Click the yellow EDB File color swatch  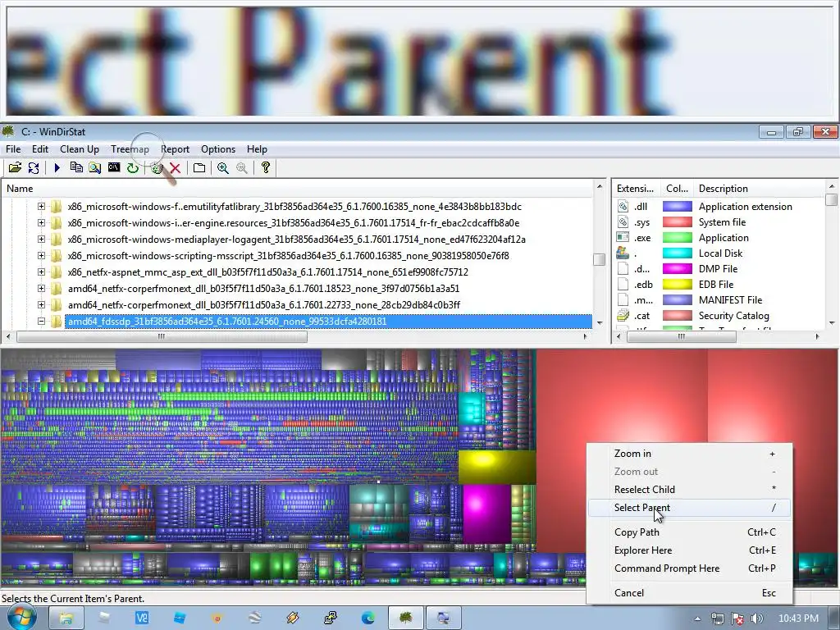click(x=677, y=285)
